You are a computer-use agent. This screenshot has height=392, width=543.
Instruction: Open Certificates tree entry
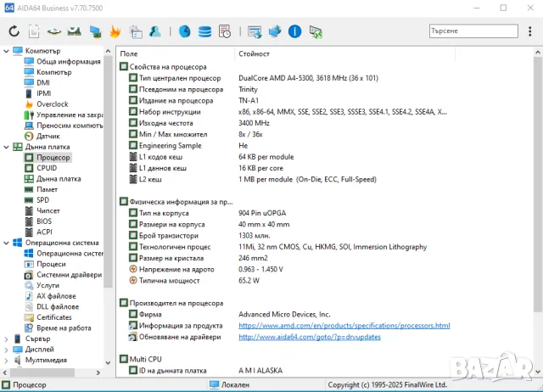[54, 317]
